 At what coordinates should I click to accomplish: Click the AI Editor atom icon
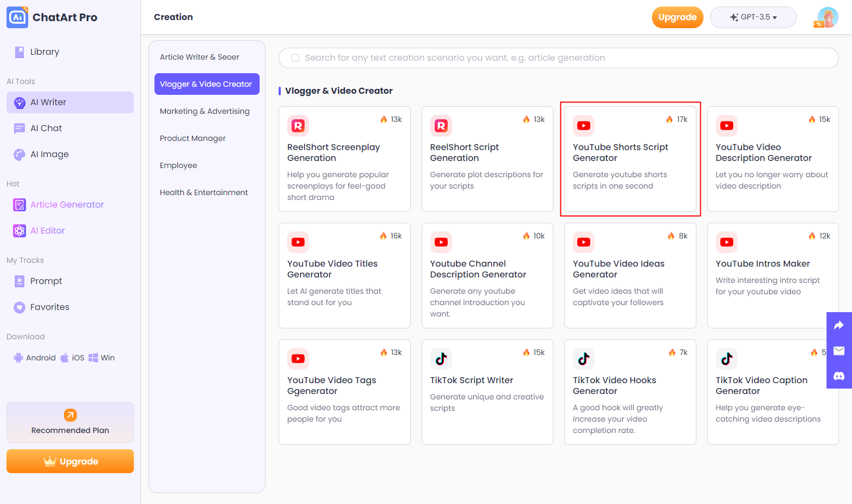coord(20,231)
